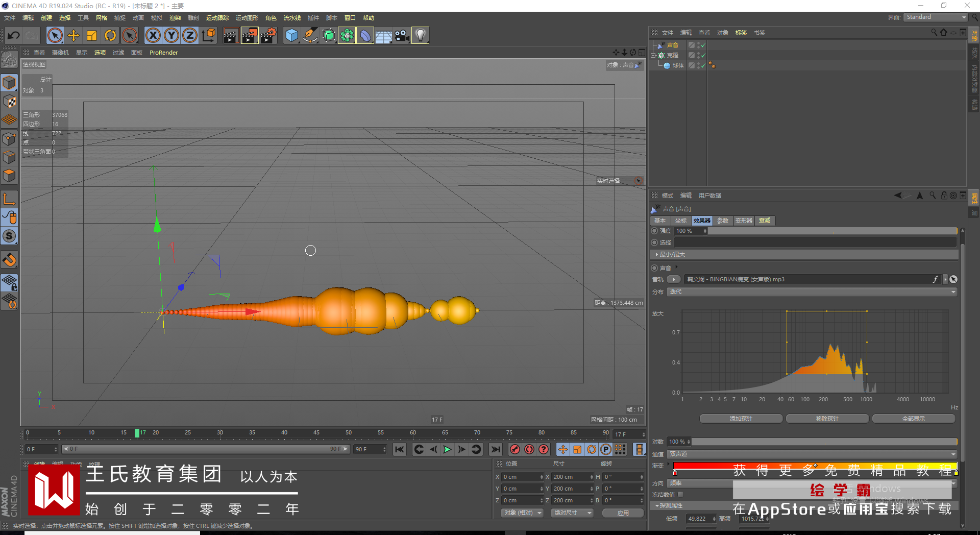Click the 全部显示 button
Image resolution: width=980 pixels, height=535 pixels.
[x=914, y=419]
